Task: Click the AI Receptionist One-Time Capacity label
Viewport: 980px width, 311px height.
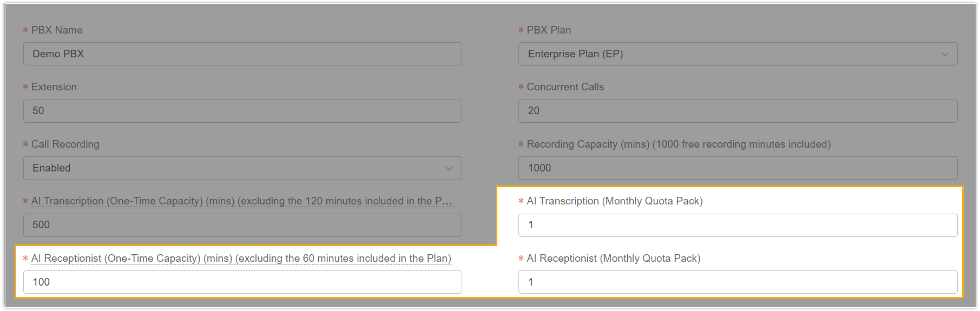Action: 241,259
